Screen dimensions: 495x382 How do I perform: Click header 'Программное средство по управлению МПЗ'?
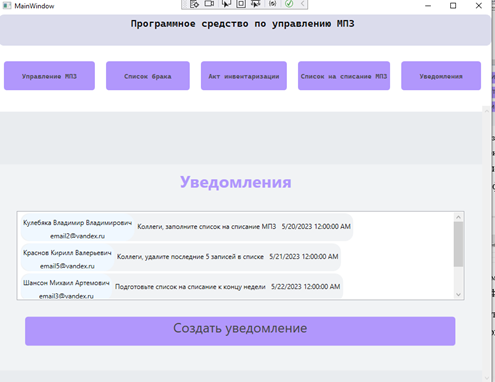pos(242,24)
